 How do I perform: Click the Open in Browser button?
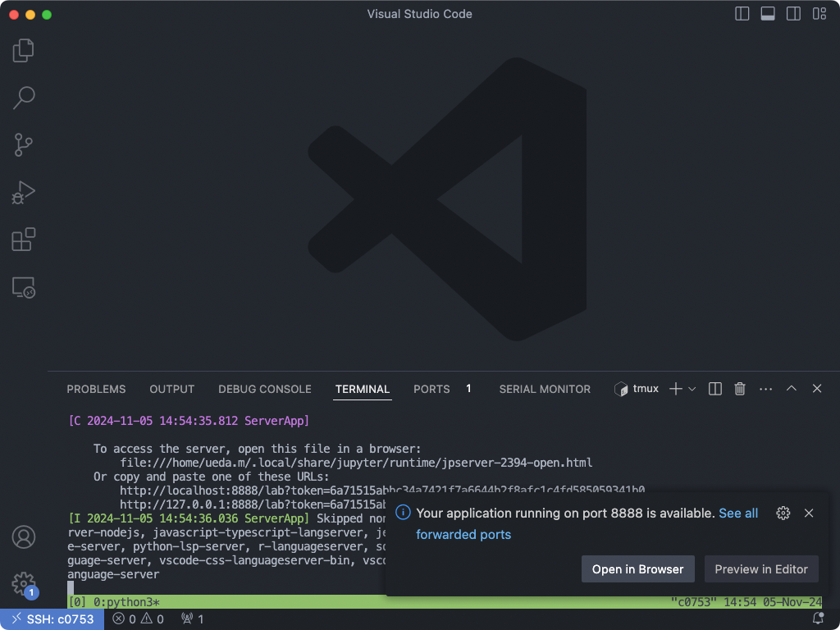tap(638, 569)
